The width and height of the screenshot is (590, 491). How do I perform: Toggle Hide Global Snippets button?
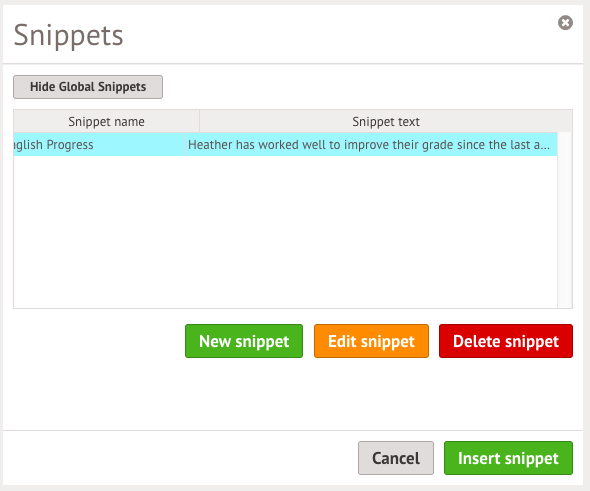pyautogui.click(x=88, y=87)
